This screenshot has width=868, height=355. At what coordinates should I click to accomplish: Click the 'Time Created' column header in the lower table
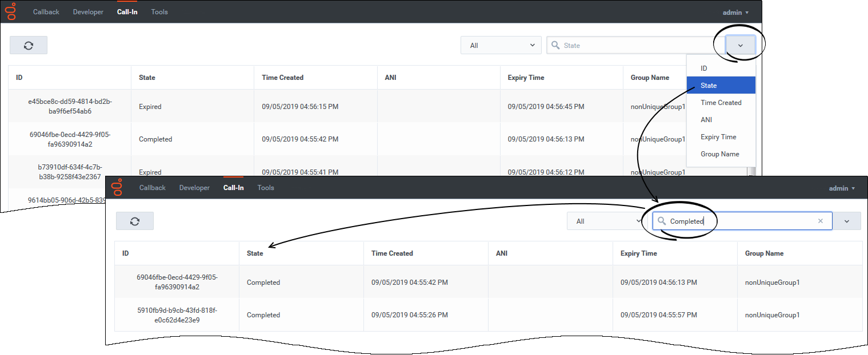pos(392,253)
